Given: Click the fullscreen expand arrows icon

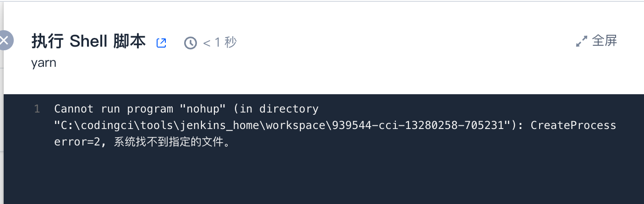Looking at the screenshot, I should pyautogui.click(x=581, y=42).
